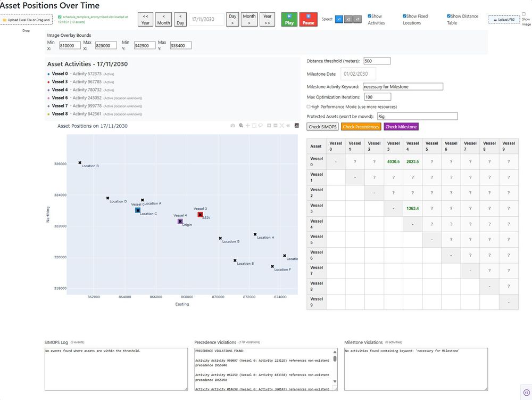This screenshot has height=400, width=532.
Task: Set playback speed to x7
Action: tap(358, 19)
